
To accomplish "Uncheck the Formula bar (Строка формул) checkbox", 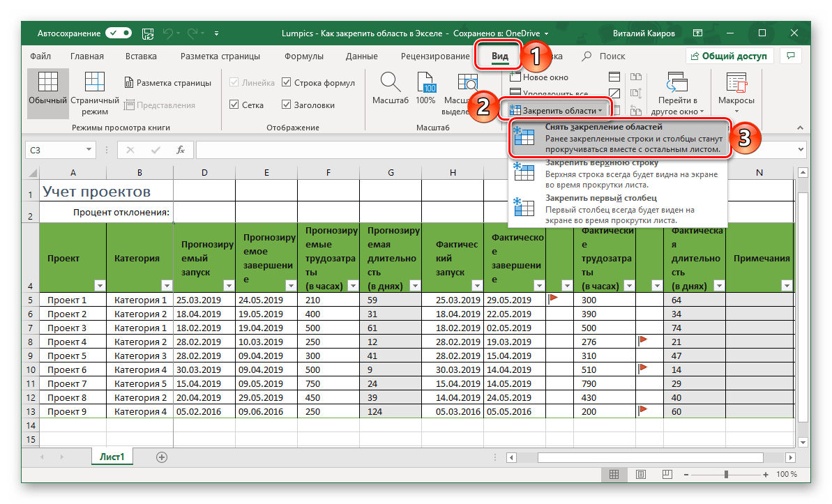I will 287,83.
